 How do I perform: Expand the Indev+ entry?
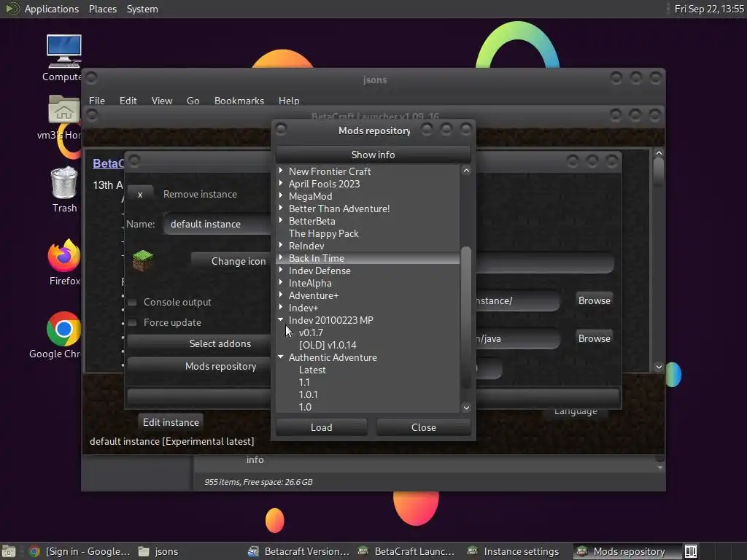pos(281,307)
